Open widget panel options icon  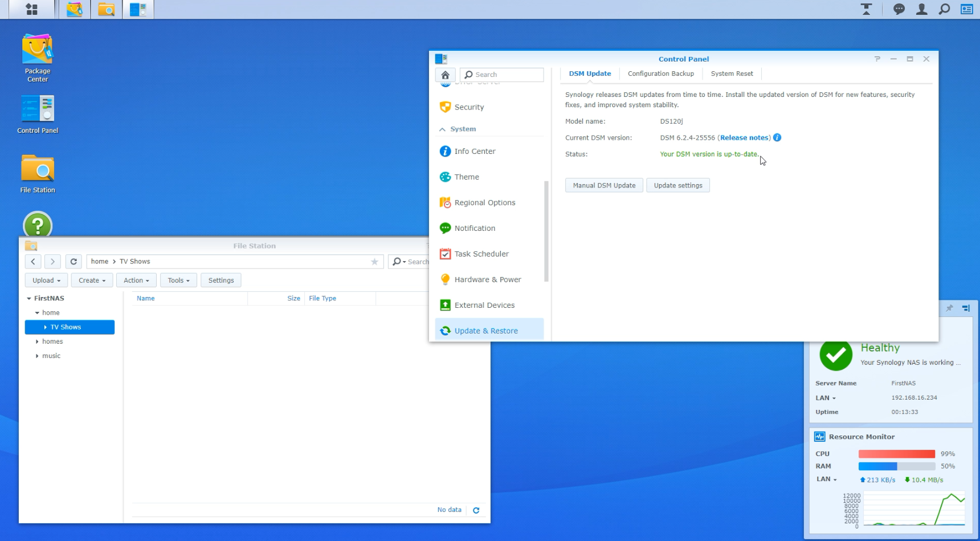click(x=966, y=308)
